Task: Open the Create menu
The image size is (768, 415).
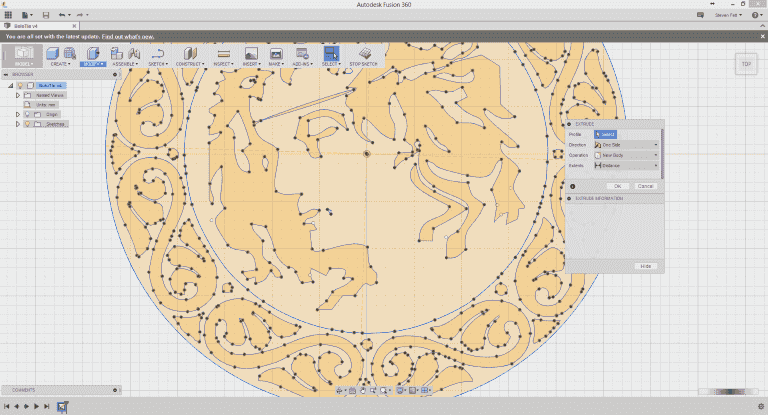Action: 60,64
